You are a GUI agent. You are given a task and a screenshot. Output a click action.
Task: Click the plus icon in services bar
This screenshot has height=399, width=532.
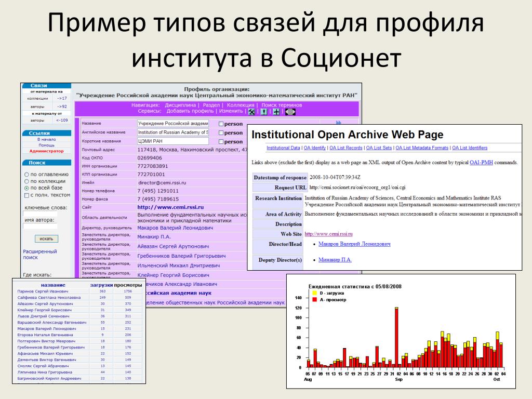coord(276,112)
